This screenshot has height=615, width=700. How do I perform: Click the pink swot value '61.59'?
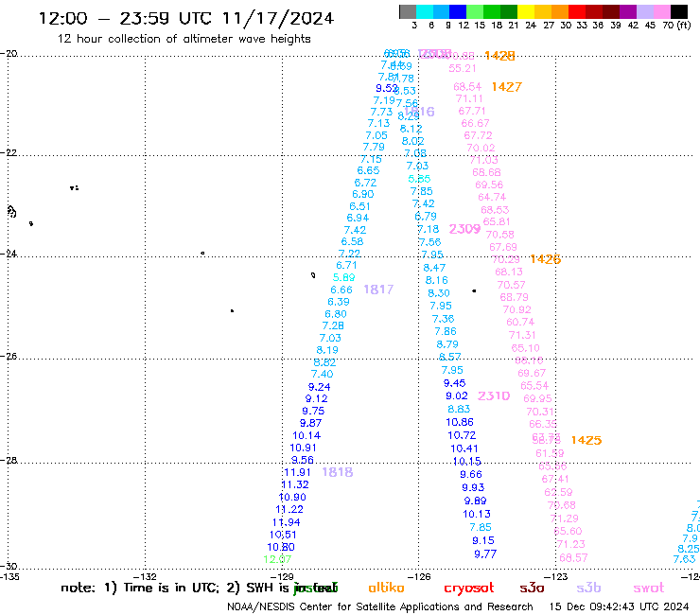pyautogui.click(x=550, y=453)
